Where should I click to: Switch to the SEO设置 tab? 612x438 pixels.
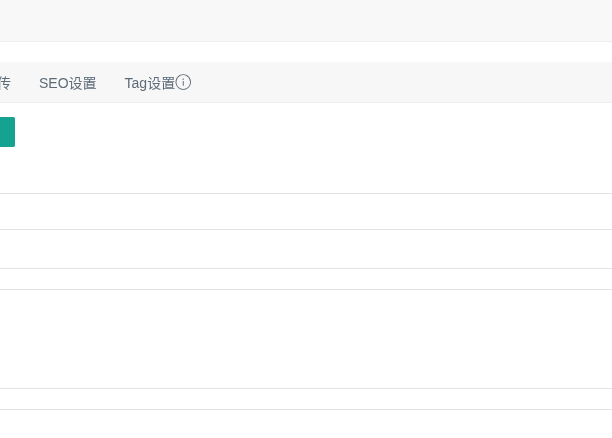68,83
